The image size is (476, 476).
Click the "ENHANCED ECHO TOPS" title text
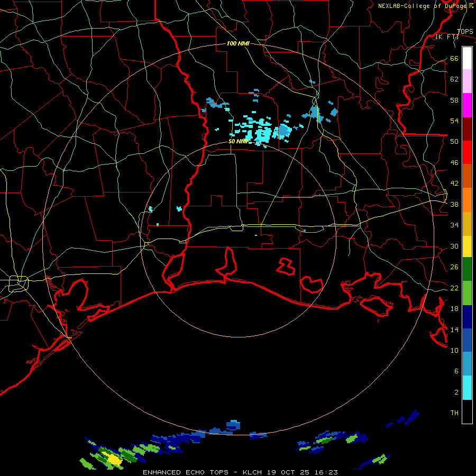tap(186, 472)
